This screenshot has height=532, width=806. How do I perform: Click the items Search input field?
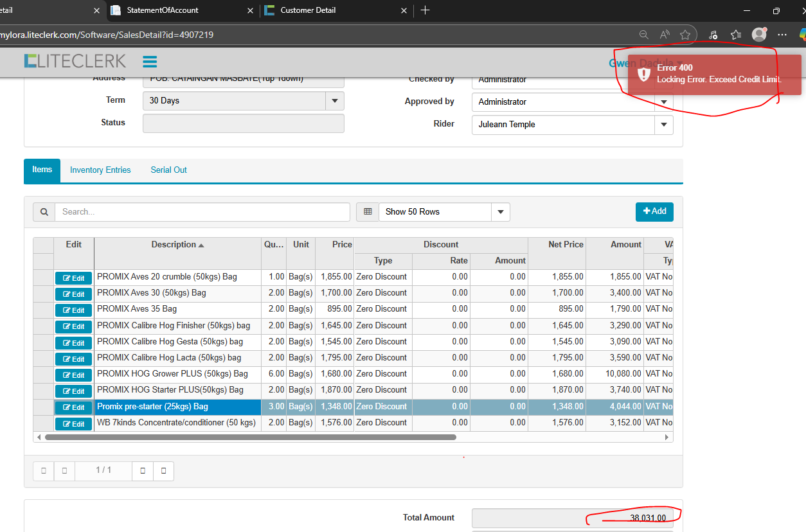202,212
